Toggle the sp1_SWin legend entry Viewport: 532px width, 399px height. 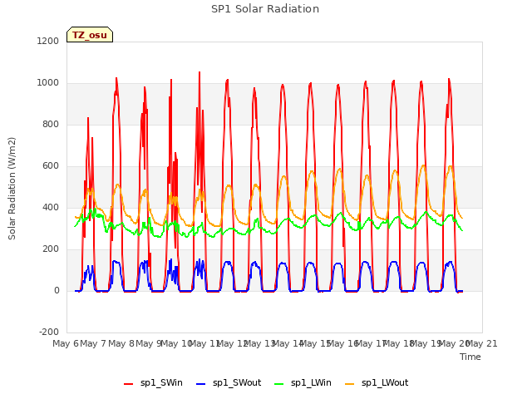[153, 383]
